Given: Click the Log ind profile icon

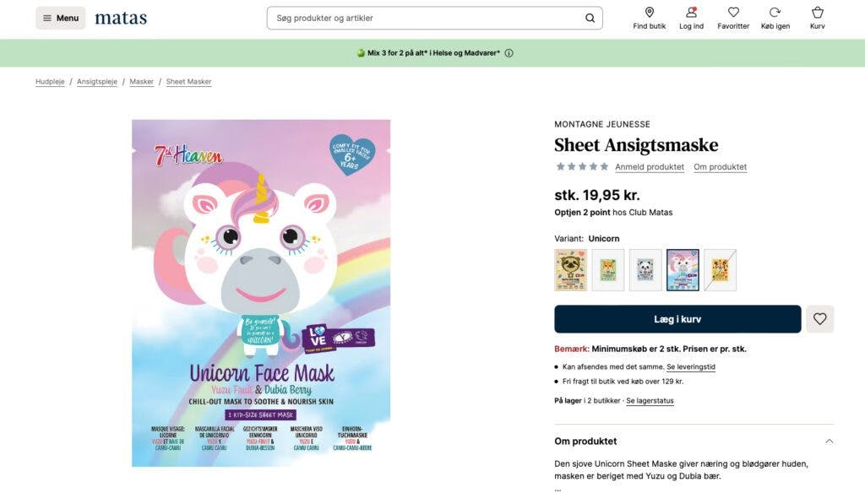Looking at the screenshot, I should 691,18.
